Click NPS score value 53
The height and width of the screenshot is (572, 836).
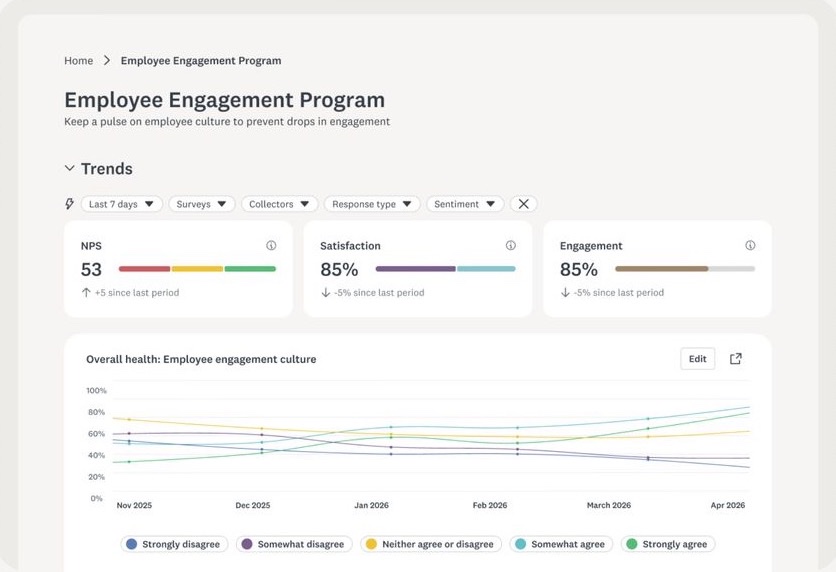pyautogui.click(x=91, y=269)
